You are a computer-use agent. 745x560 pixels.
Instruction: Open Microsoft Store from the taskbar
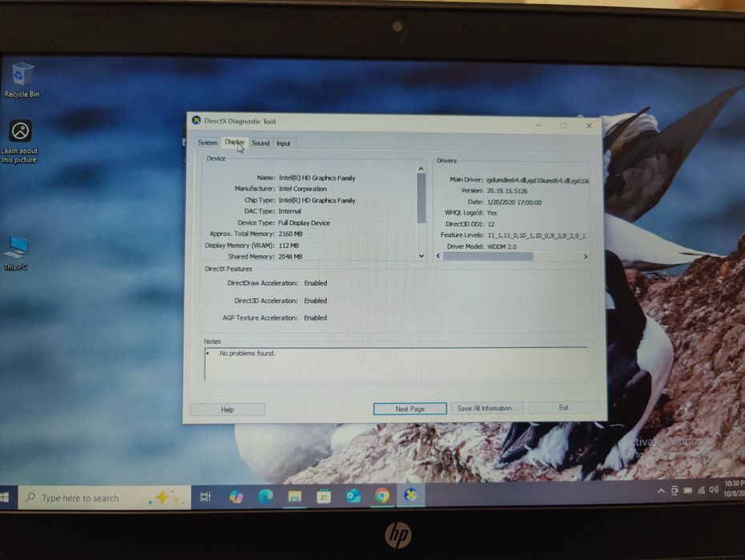point(324,497)
